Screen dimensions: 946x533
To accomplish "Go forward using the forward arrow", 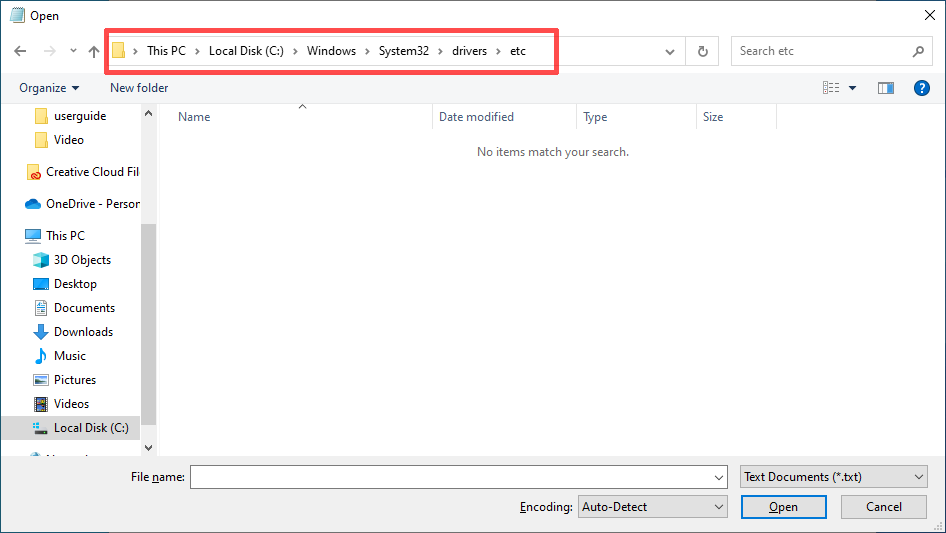I will click(49, 51).
